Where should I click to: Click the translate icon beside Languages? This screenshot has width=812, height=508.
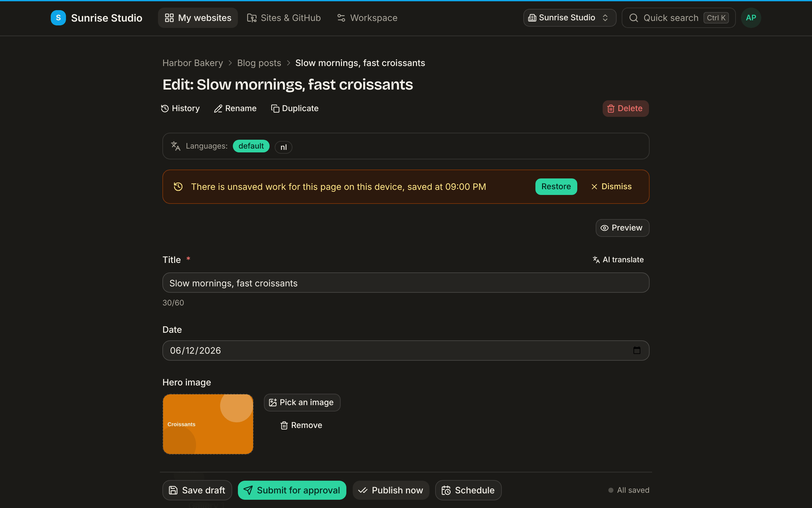(176, 146)
